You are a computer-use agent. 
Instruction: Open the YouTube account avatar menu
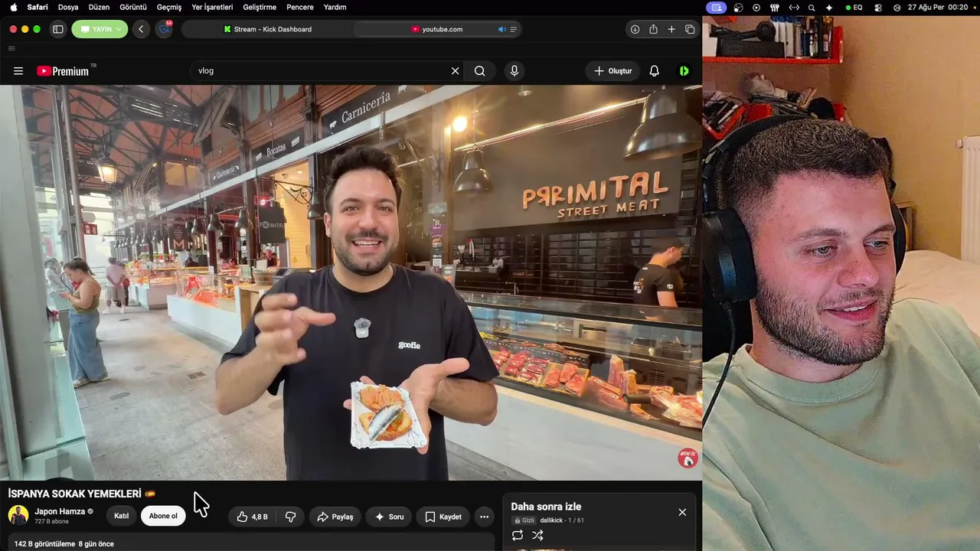coord(684,71)
